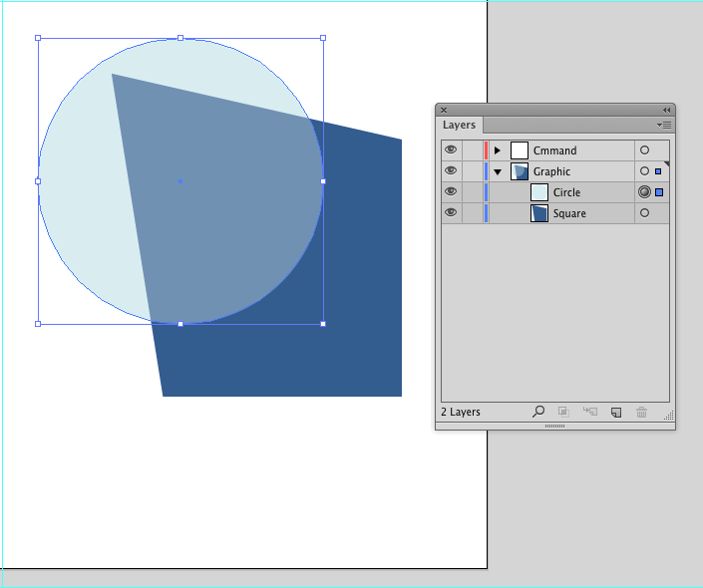Toggle lock box for Circle sublayer
The image size is (703, 588).
[x=472, y=192]
